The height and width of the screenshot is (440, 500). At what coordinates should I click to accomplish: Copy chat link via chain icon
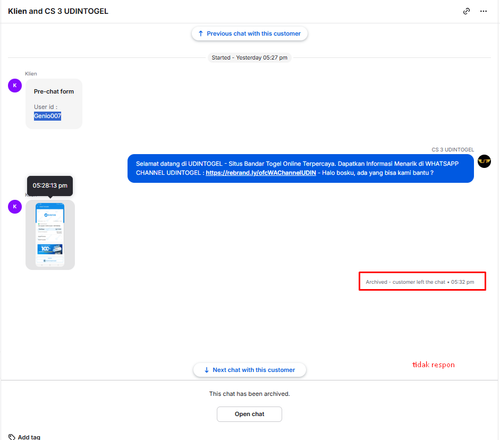coord(466,11)
